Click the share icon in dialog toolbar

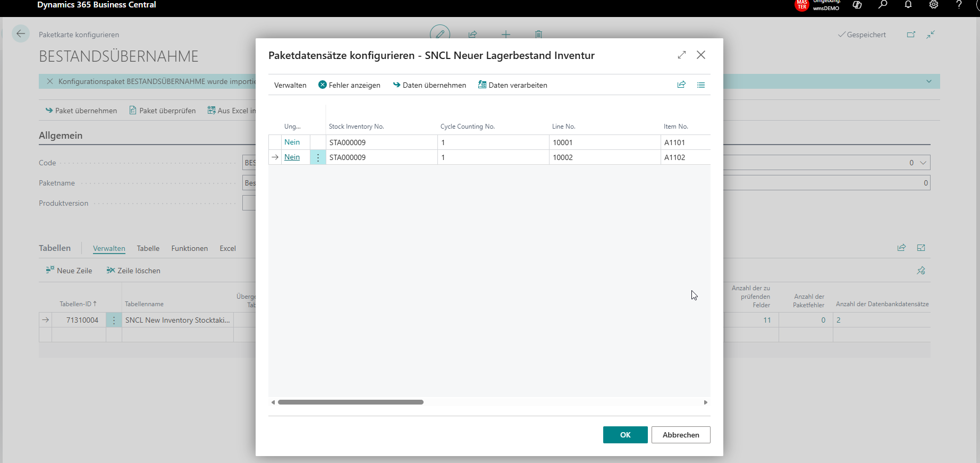[x=681, y=85]
